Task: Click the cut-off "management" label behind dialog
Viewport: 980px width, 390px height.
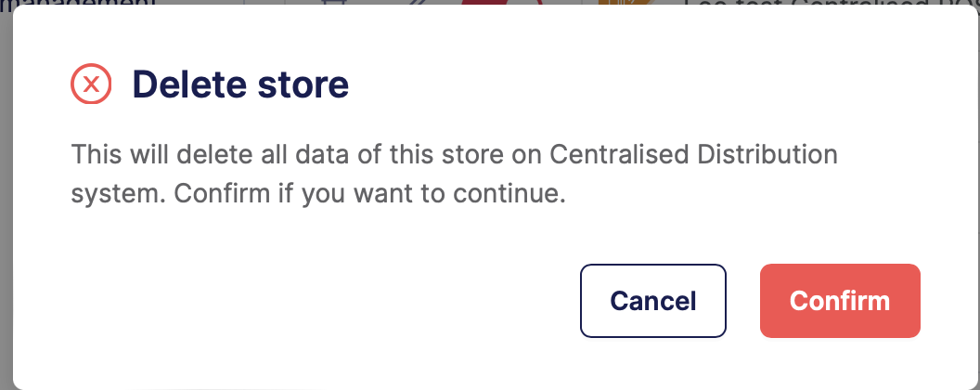Action: point(80,6)
